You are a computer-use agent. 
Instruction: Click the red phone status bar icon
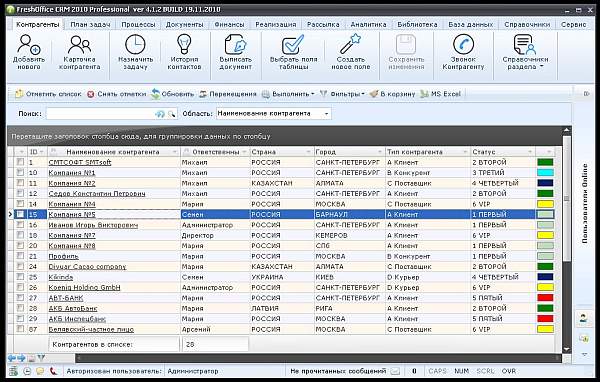tap(54, 371)
